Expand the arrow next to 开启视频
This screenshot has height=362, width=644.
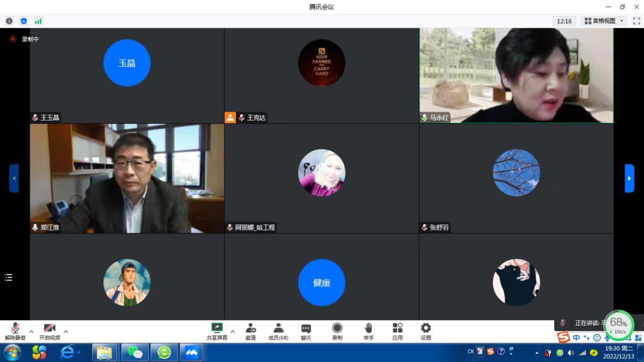click(66, 331)
